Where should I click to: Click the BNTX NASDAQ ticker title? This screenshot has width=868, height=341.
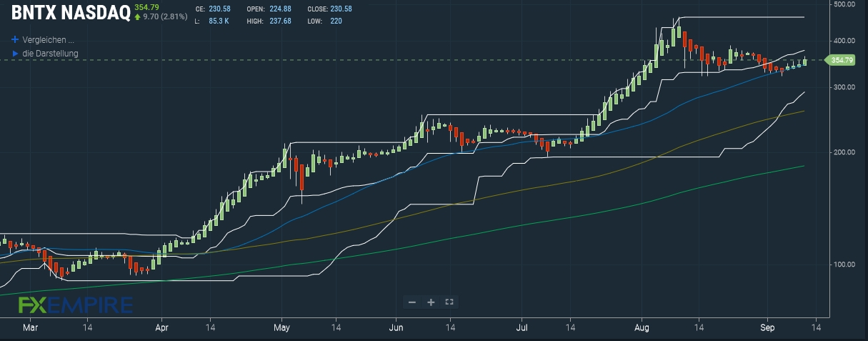click(x=71, y=12)
